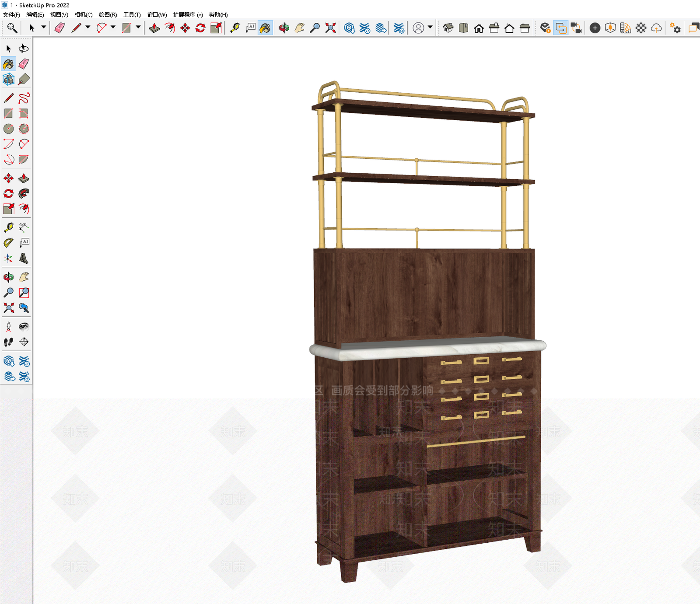This screenshot has width=700, height=604.
Task: Click the search magnifier in top toolbar
Action: click(x=12, y=28)
